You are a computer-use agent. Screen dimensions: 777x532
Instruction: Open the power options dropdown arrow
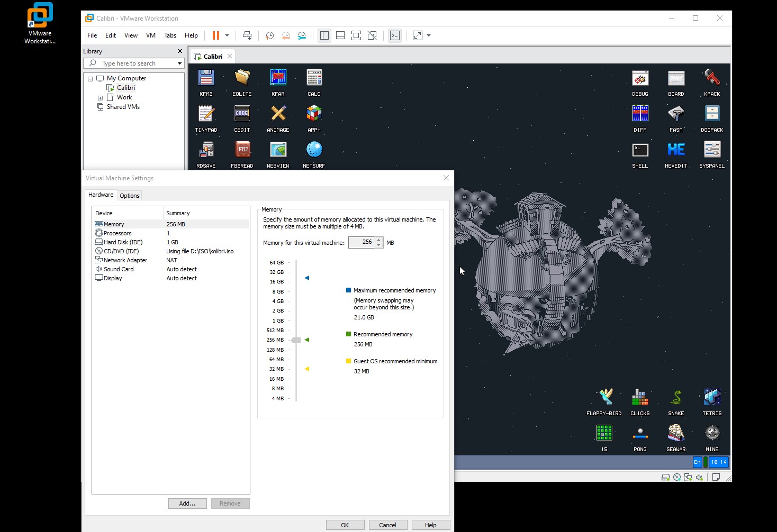tap(227, 35)
